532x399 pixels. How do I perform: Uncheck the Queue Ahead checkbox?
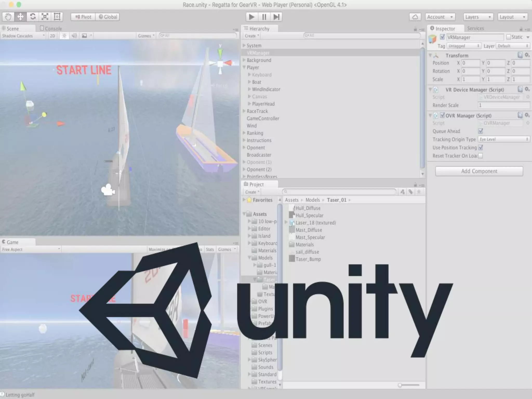coord(481,131)
